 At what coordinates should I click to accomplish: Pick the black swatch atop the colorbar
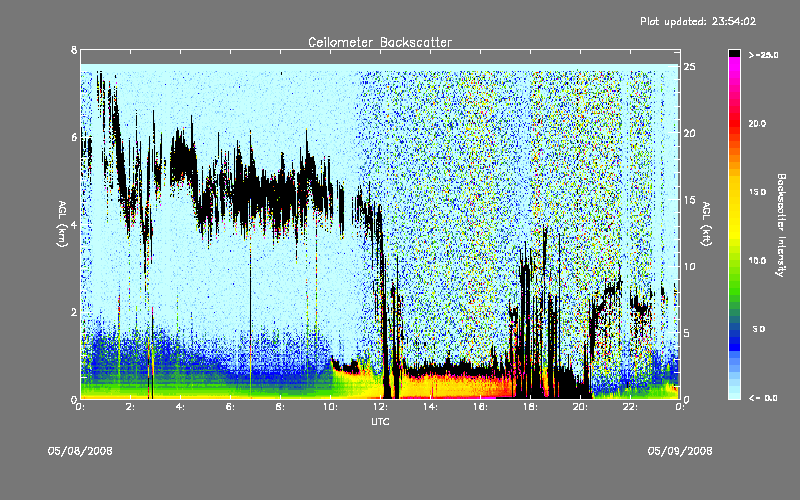tap(734, 53)
